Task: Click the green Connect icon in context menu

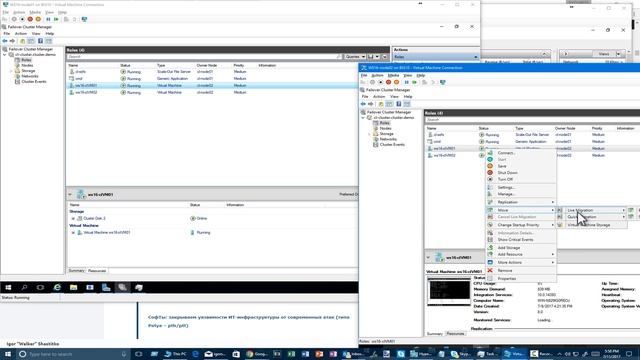Action: click(490, 153)
